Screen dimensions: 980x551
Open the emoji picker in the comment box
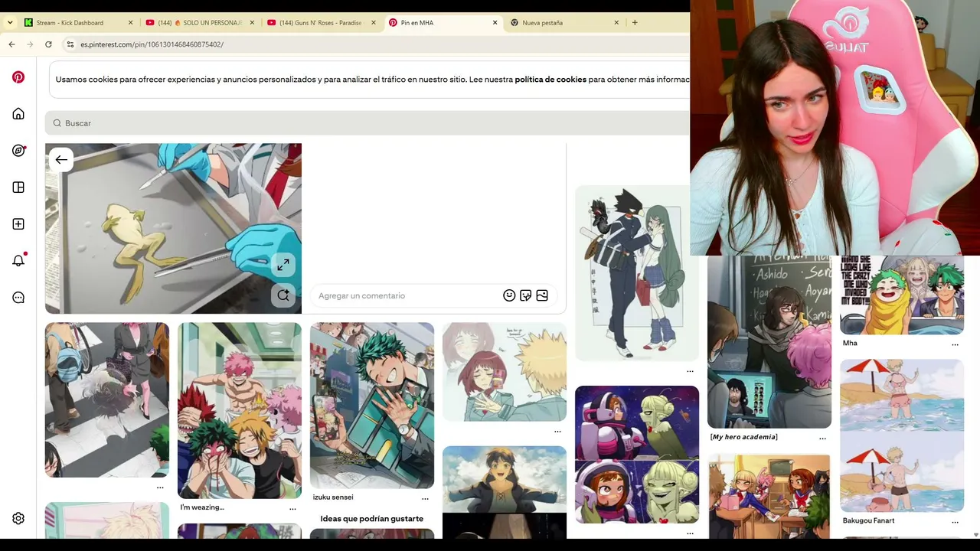[x=509, y=295]
